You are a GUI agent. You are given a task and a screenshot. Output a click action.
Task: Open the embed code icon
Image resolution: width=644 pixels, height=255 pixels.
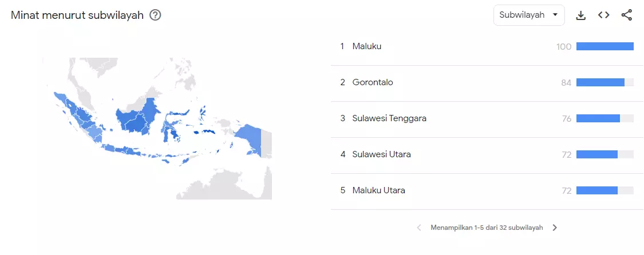(x=604, y=15)
